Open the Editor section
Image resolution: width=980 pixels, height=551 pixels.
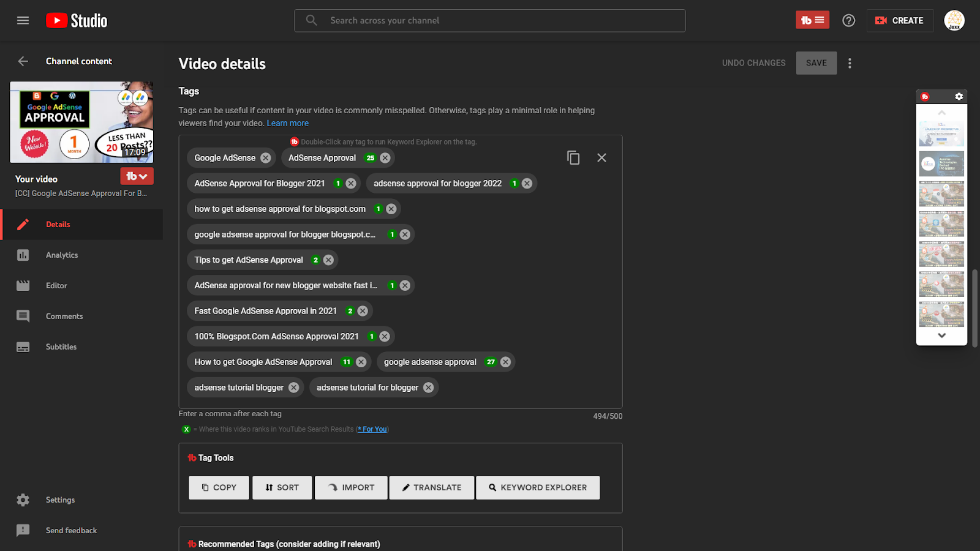tap(83, 286)
